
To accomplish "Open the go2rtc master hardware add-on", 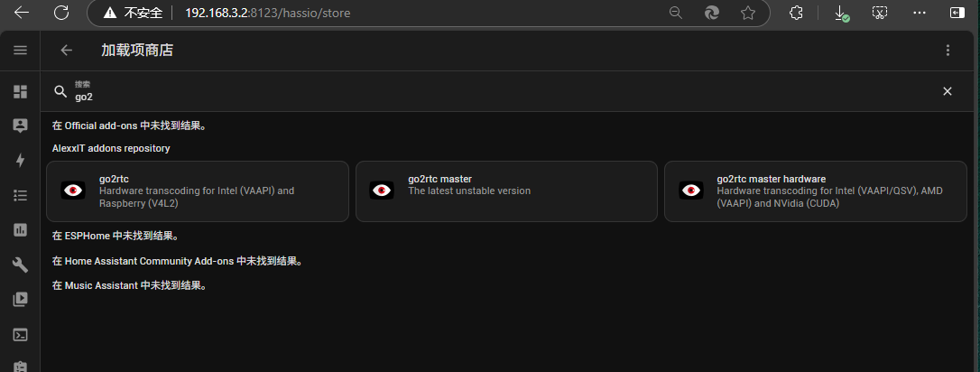I will pos(815,191).
